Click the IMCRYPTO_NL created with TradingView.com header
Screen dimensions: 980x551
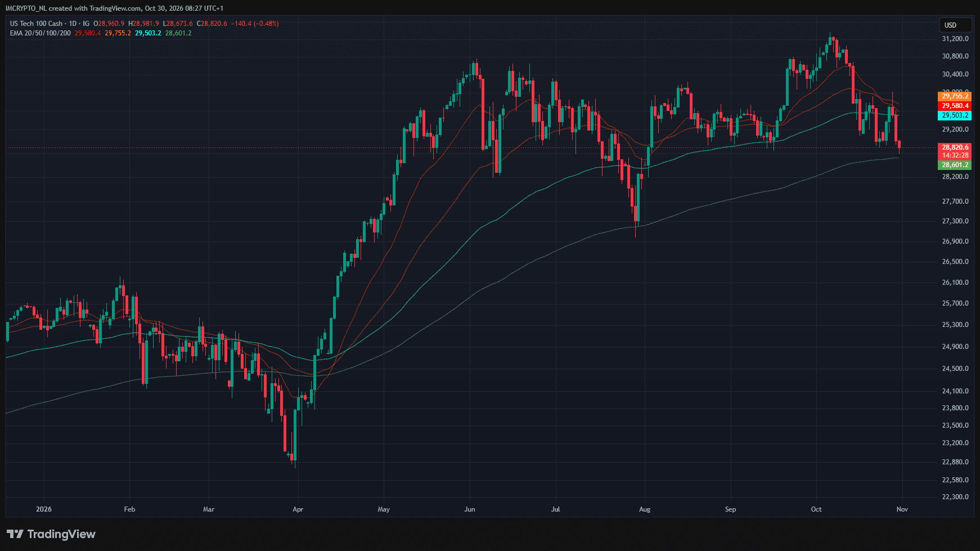(x=114, y=8)
